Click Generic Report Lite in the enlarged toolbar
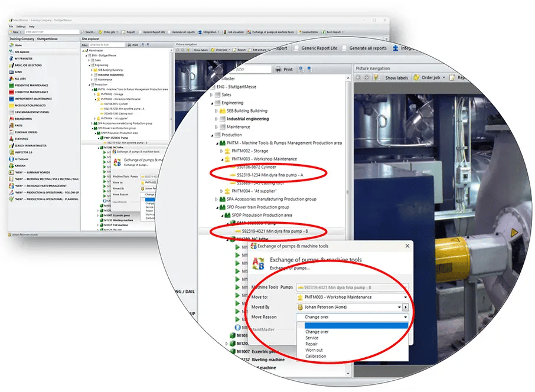 316,48
